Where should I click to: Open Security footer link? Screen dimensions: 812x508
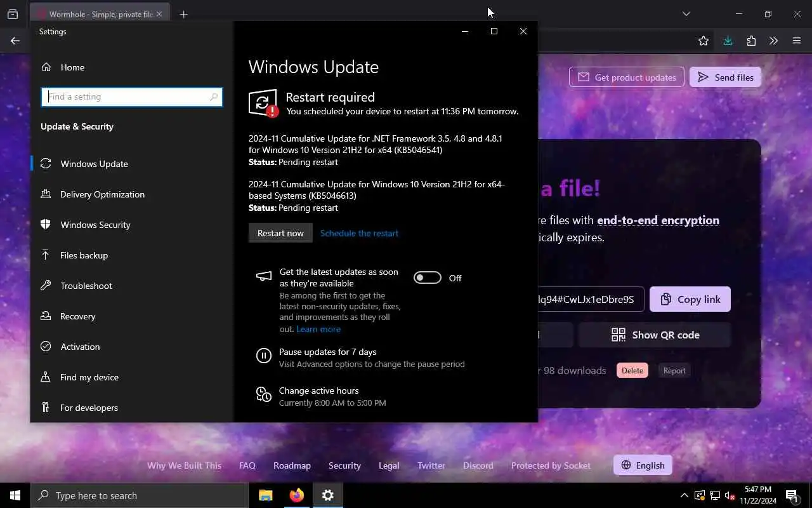click(x=344, y=465)
